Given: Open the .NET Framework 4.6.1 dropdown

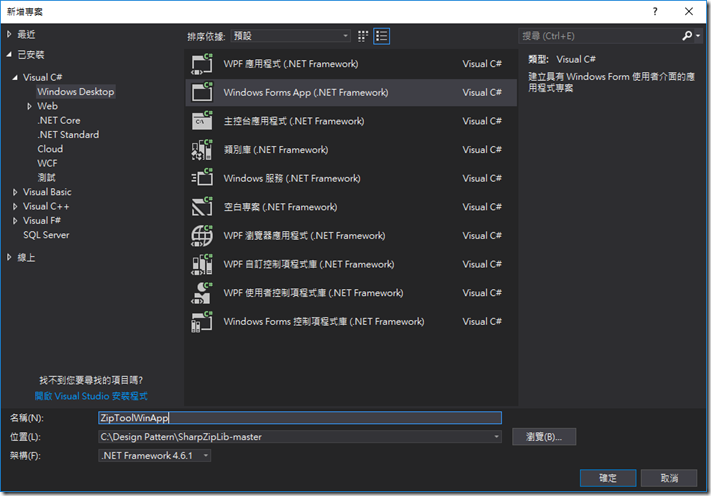Looking at the screenshot, I should 155,456.
